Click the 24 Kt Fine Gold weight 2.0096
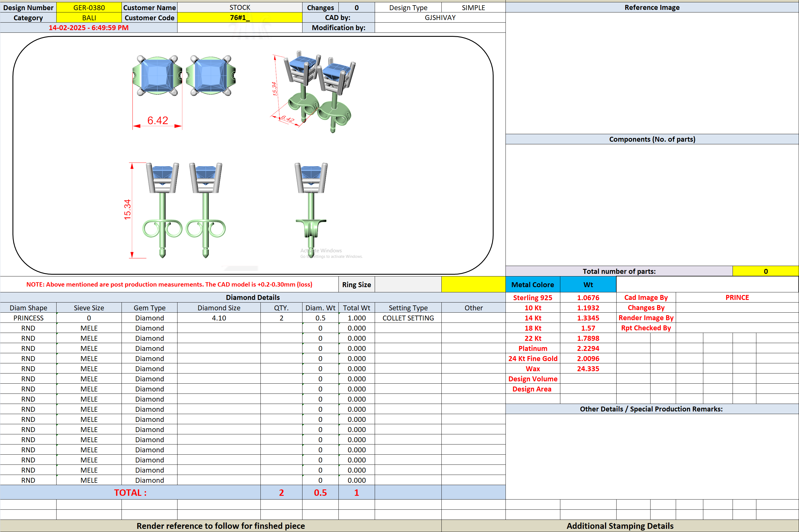The width and height of the screenshot is (799, 532). (x=588, y=359)
